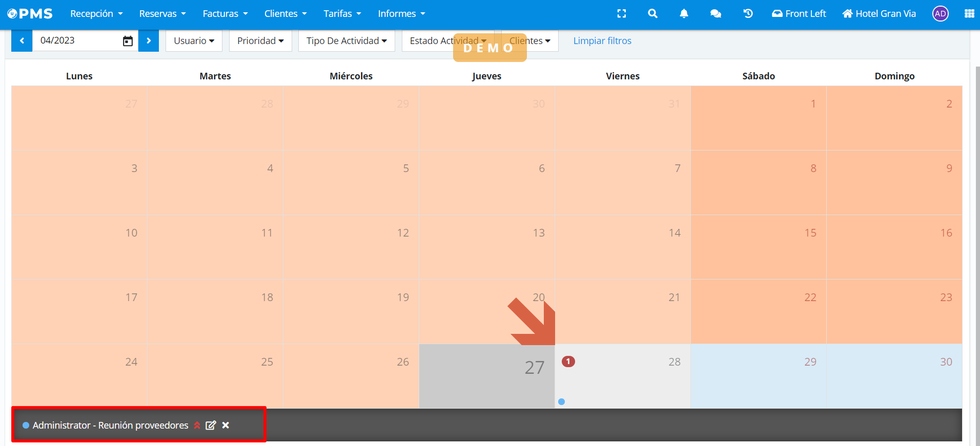
Task: Open notifications bell icon
Action: click(684, 14)
